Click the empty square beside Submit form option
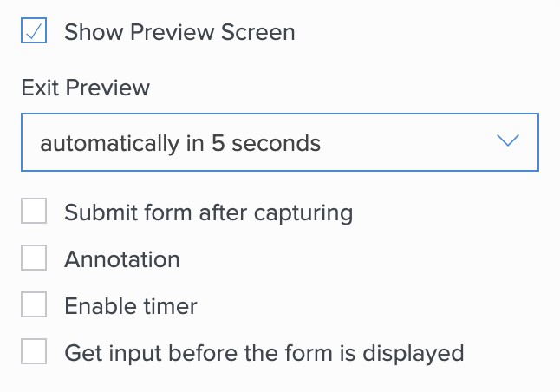The width and height of the screenshot is (560, 392). click(34, 212)
